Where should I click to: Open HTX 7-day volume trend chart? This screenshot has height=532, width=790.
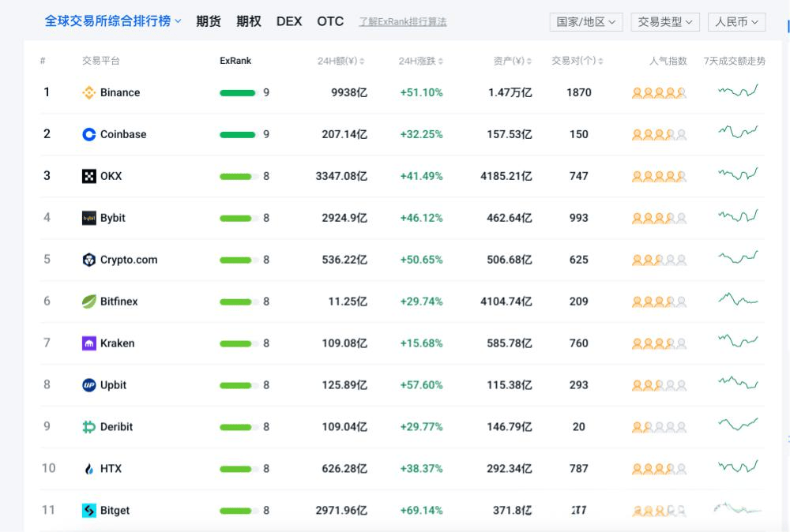point(738,466)
